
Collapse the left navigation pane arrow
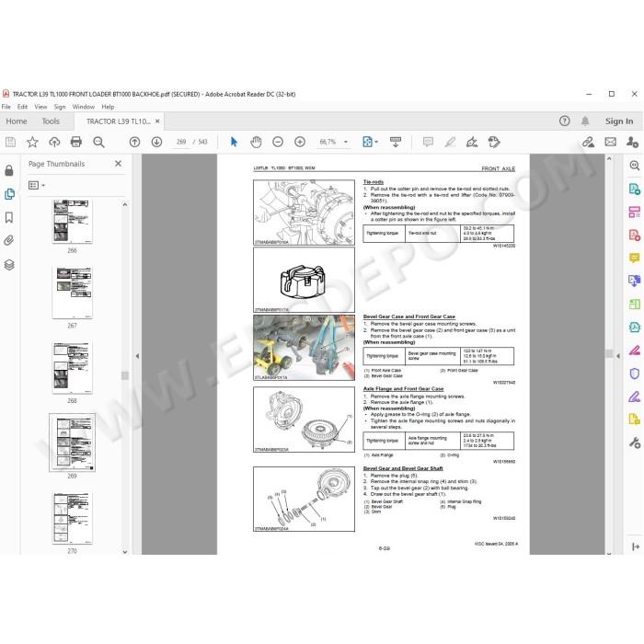pos(137,356)
